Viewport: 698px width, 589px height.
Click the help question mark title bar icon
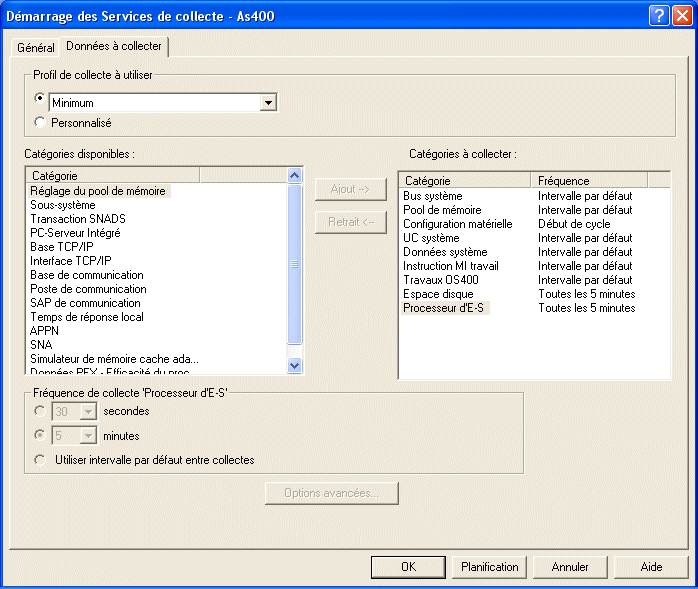point(659,16)
